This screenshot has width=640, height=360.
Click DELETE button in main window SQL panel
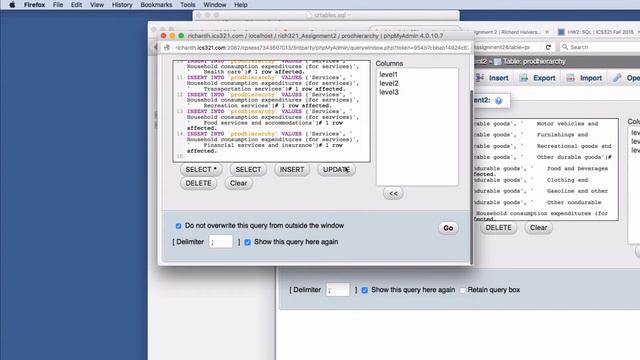point(498,228)
